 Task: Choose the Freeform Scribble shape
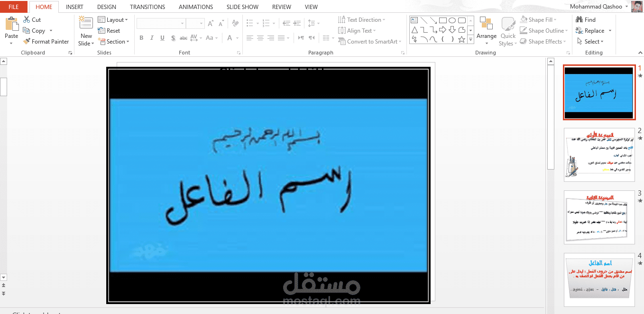tap(414, 39)
